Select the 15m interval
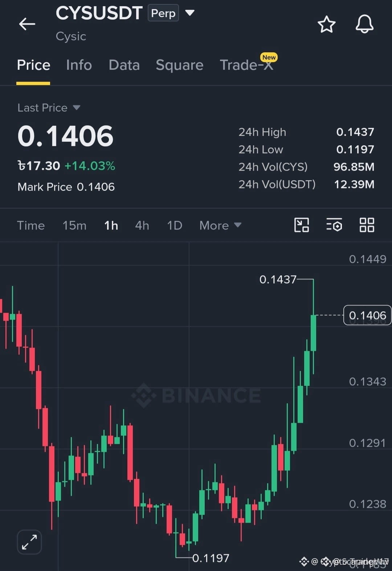The width and height of the screenshot is (392, 571). point(74,226)
